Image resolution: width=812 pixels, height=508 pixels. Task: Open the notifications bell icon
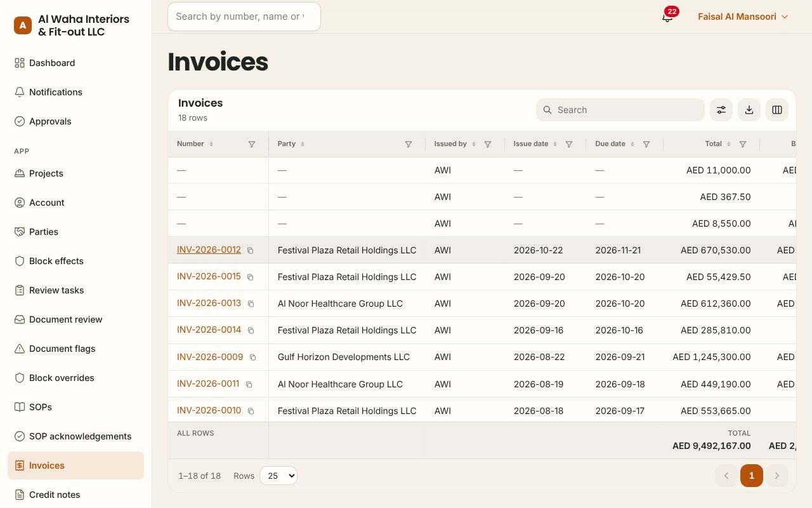tap(667, 17)
